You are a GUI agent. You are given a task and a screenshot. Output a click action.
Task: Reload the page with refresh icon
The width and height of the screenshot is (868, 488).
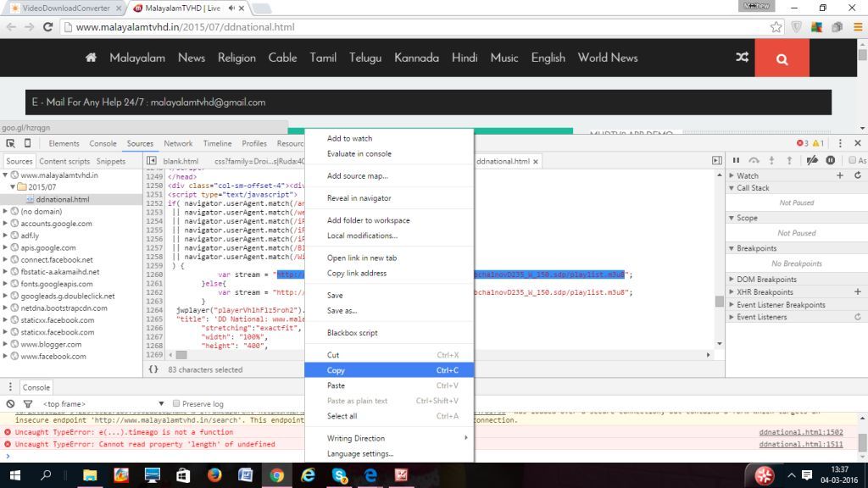[47, 26]
